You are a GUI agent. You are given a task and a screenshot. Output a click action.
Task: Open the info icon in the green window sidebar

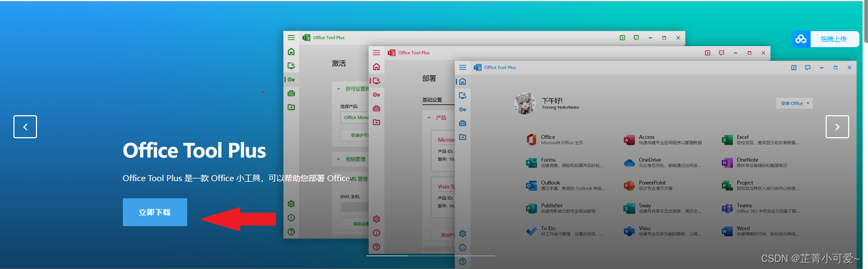pos(291,218)
